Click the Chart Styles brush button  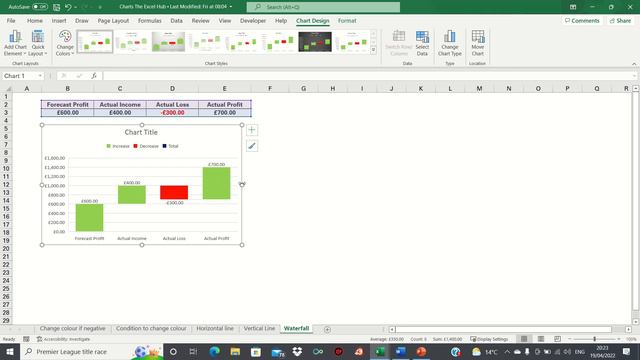[x=252, y=146]
